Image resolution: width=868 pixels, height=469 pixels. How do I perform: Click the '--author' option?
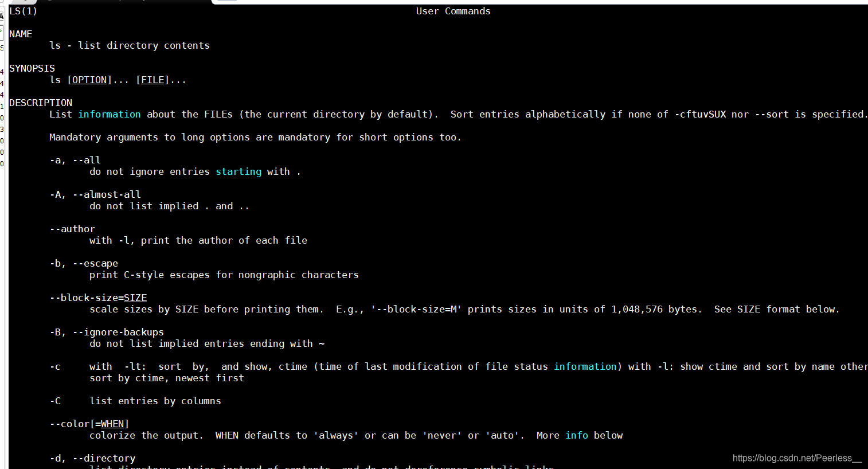[x=72, y=229]
